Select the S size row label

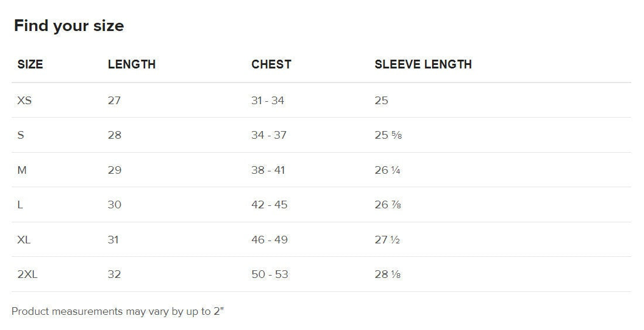tap(21, 135)
